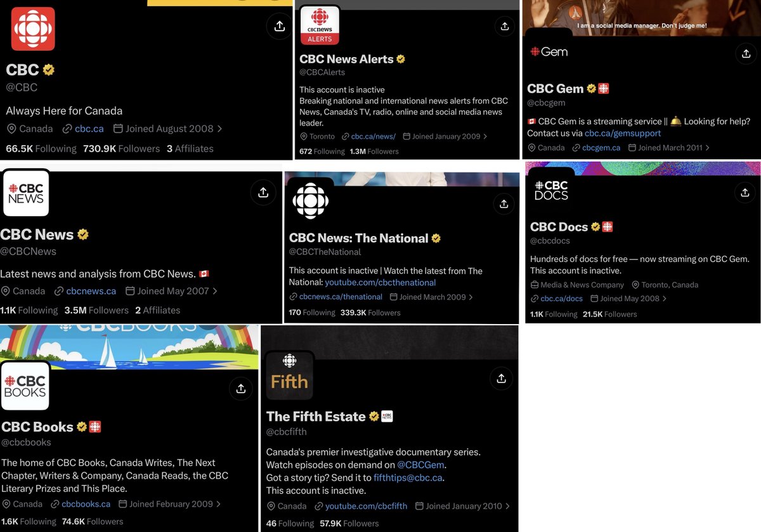Expand CBC News Alerts Joined January 2009 chevron
The height and width of the screenshot is (532, 761).
(485, 136)
